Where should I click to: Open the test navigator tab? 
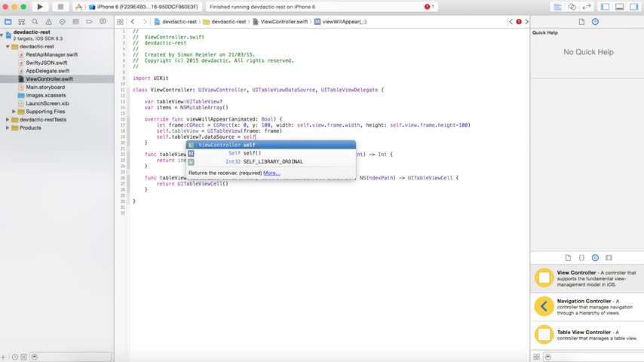(x=62, y=21)
